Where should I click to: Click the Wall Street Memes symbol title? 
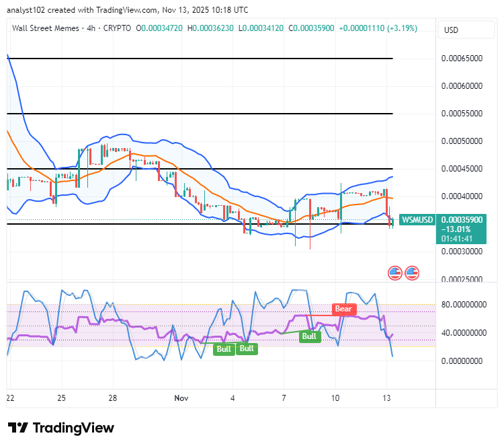45,28
